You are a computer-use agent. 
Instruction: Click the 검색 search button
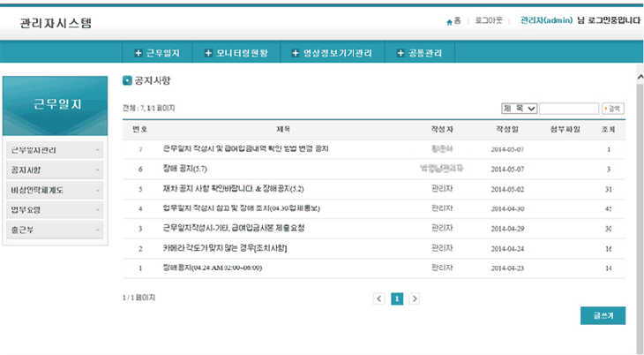[613, 109]
